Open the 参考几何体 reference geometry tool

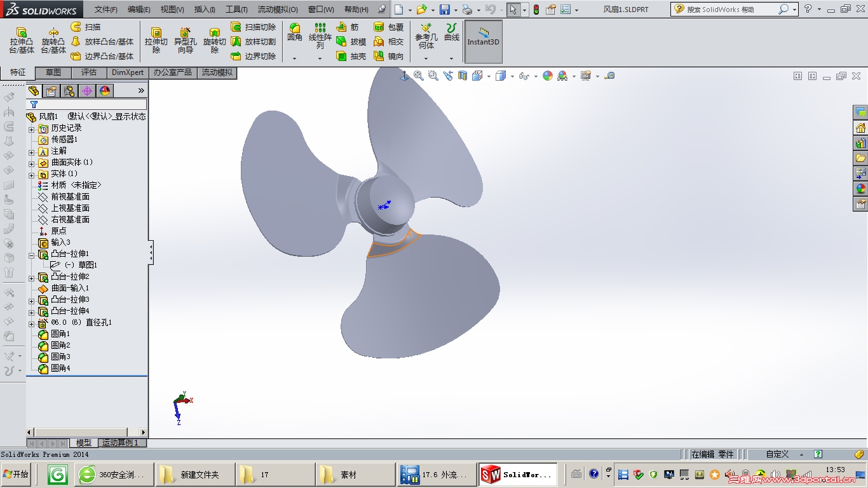click(x=426, y=36)
